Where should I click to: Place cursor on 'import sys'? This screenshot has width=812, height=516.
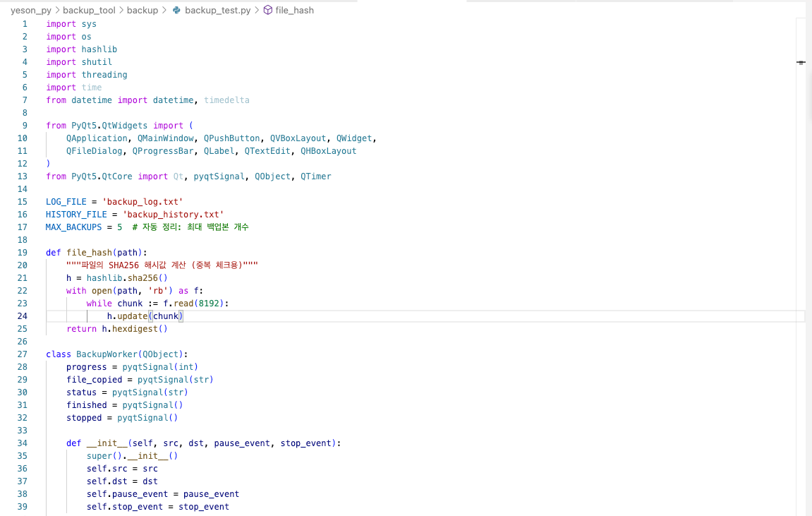tap(71, 24)
